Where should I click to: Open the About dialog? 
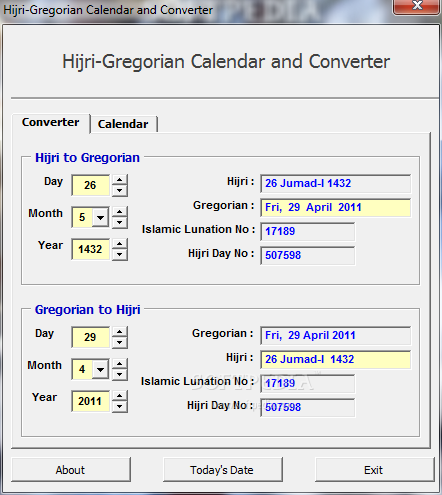coord(71,470)
